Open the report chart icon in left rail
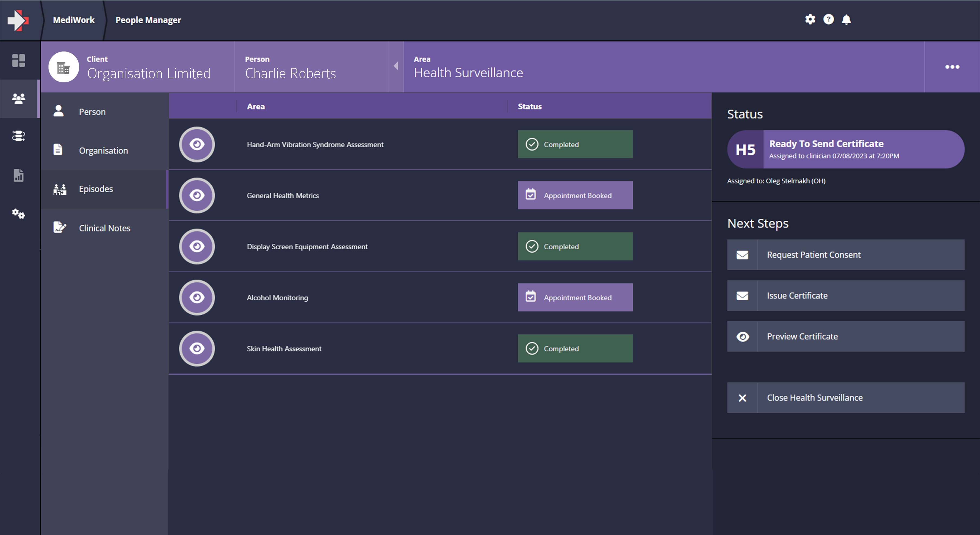This screenshot has height=535, width=980. pyautogui.click(x=18, y=175)
